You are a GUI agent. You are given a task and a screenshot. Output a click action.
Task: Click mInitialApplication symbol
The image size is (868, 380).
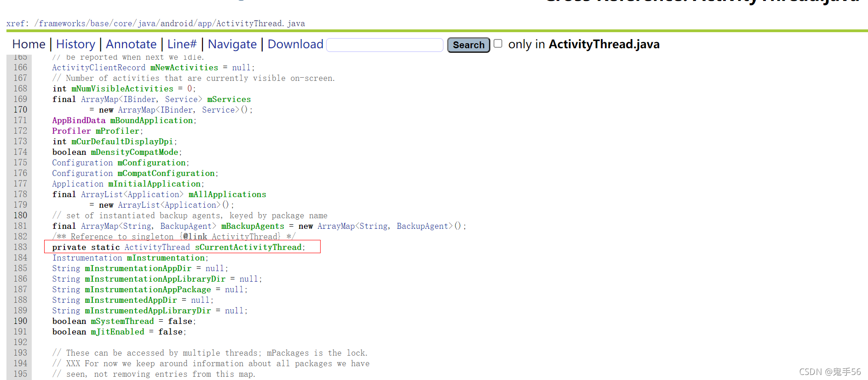pos(155,184)
